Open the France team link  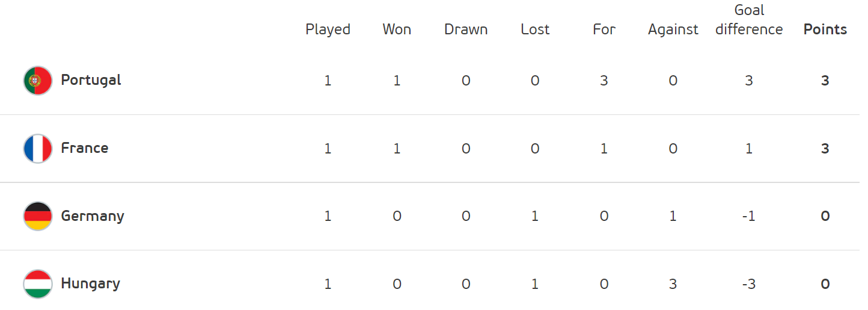pyautogui.click(x=85, y=148)
